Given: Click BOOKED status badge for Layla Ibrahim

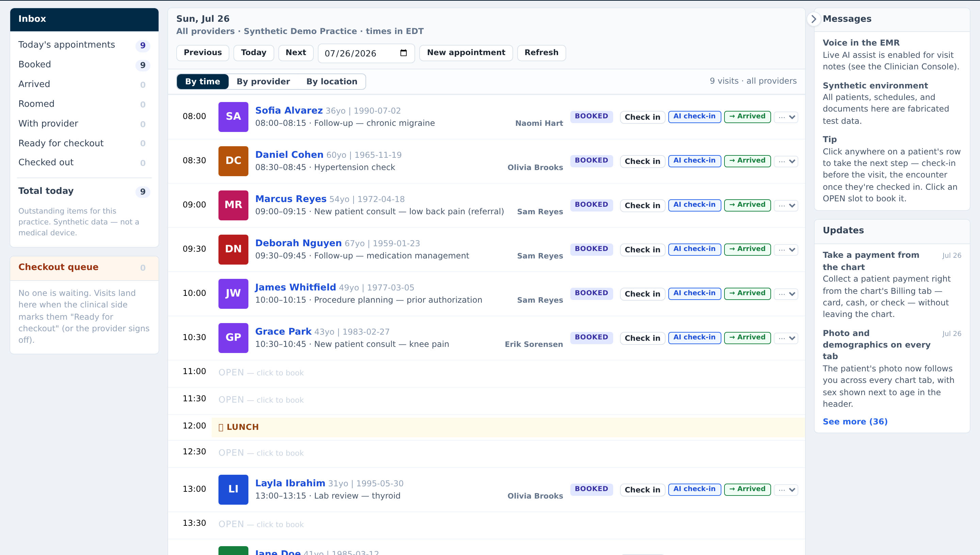Looking at the screenshot, I should tap(591, 489).
